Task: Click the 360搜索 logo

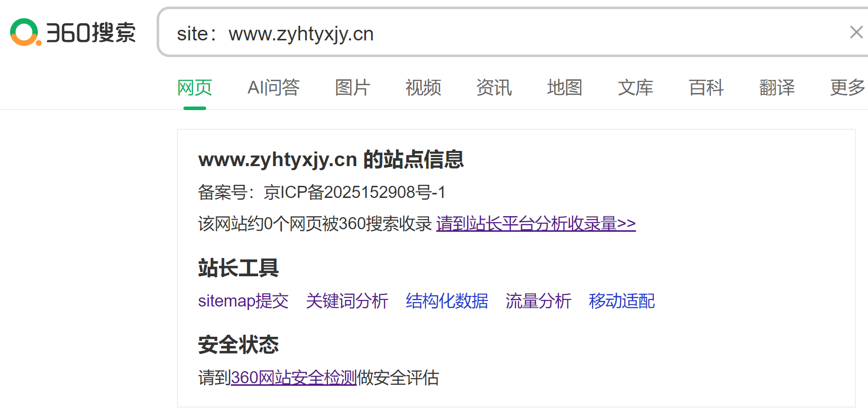Action: coord(73,32)
